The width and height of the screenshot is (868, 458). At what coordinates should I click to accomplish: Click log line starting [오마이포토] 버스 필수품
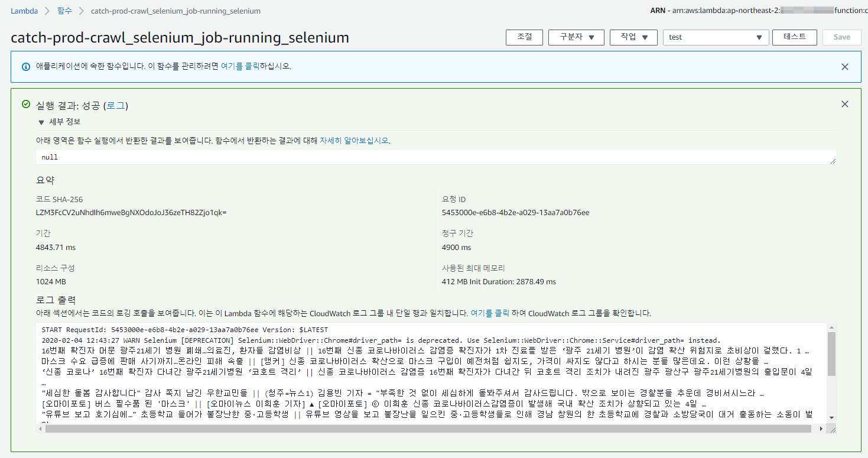tap(374, 404)
